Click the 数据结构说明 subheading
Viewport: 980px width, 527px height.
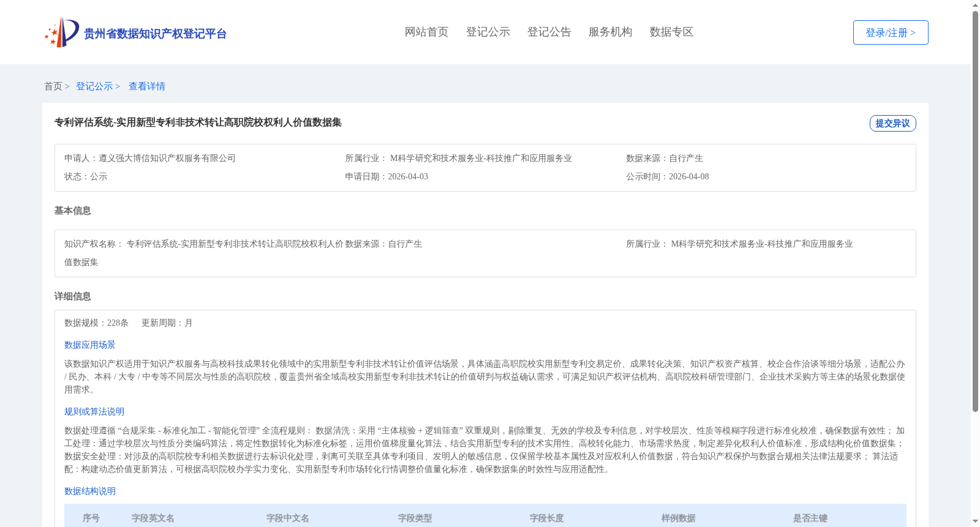coord(90,491)
